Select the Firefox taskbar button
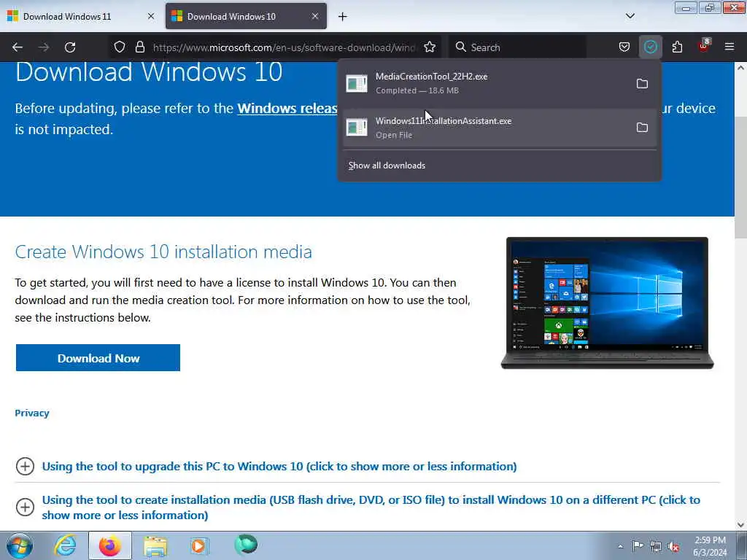747x560 pixels. tap(110, 545)
